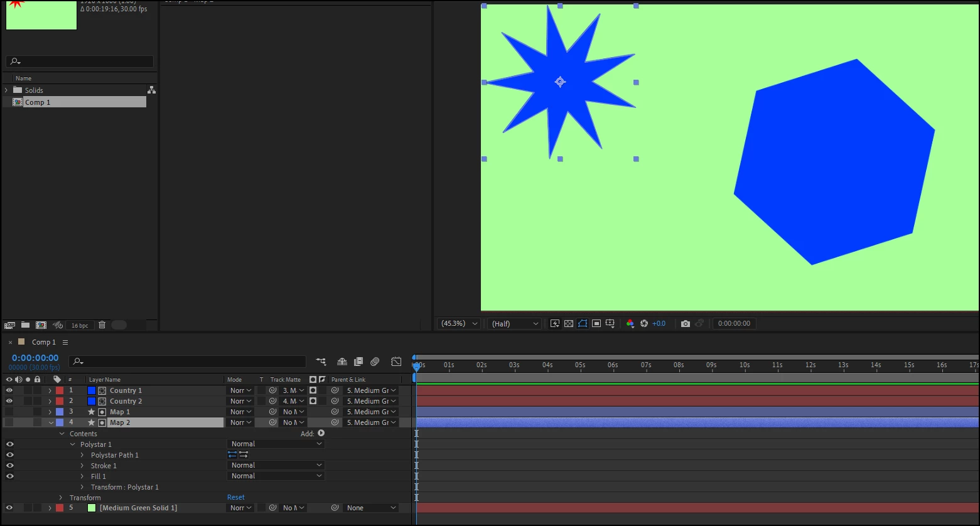Open Track Matte dropdown for Country 1
Image resolution: width=980 pixels, height=526 pixels.
coord(293,390)
